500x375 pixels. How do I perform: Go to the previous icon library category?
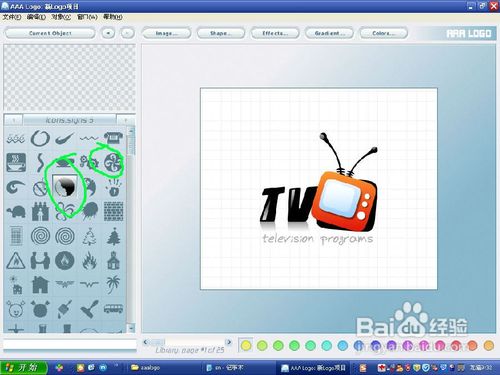click(x=14, y=120)
